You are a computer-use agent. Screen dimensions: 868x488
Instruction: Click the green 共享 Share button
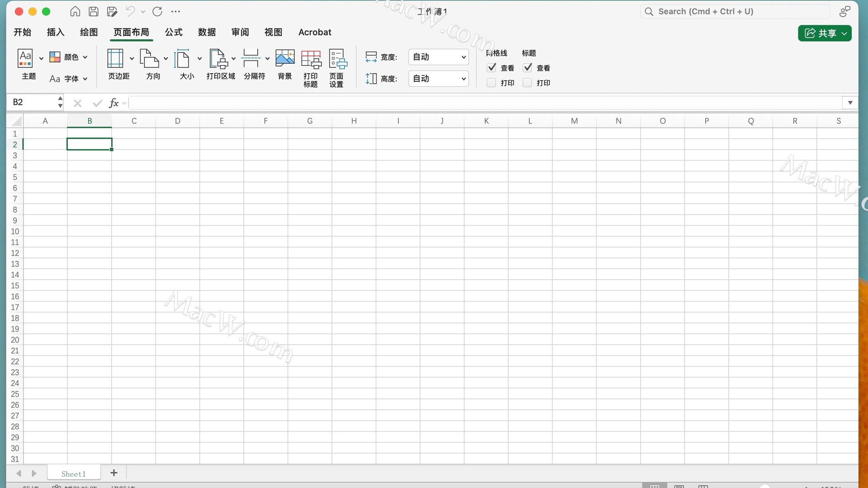click(825, 33)
